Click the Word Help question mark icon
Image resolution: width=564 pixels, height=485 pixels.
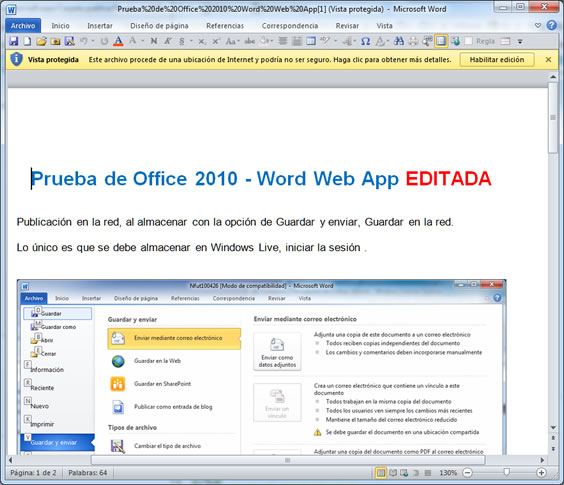(x=552, y=25)
